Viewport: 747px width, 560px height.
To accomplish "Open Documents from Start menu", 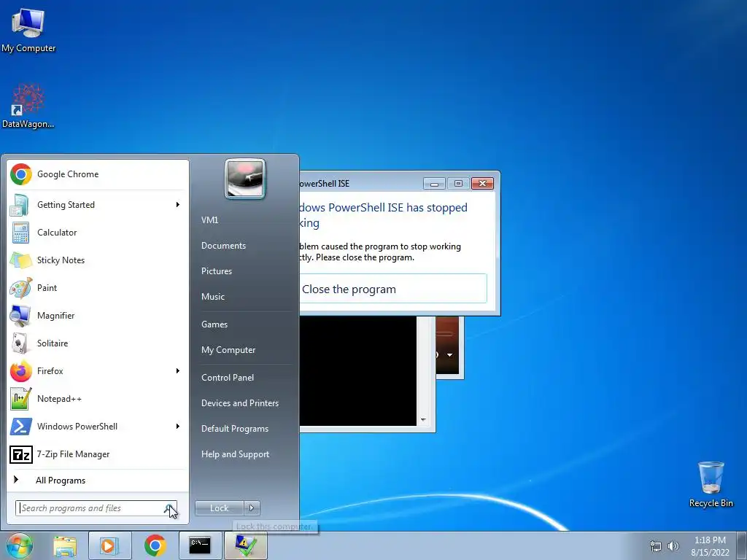I will tap(223, 246).
